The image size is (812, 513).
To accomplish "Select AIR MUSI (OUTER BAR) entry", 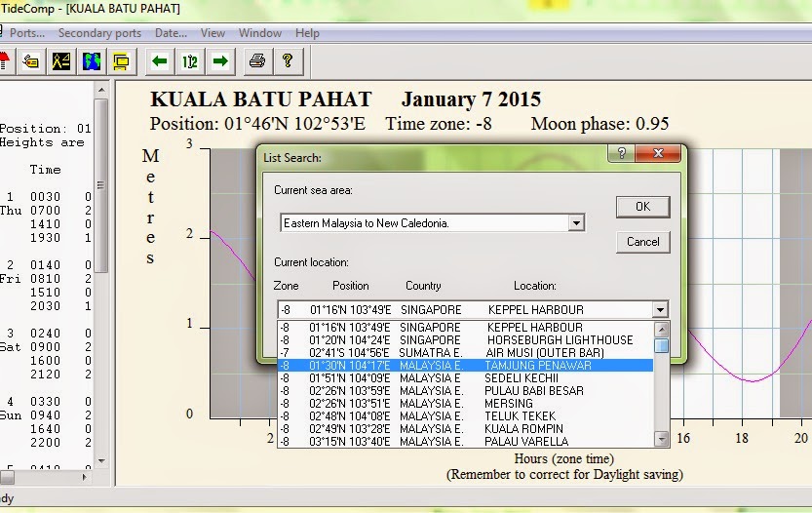I will pos(466,353).
